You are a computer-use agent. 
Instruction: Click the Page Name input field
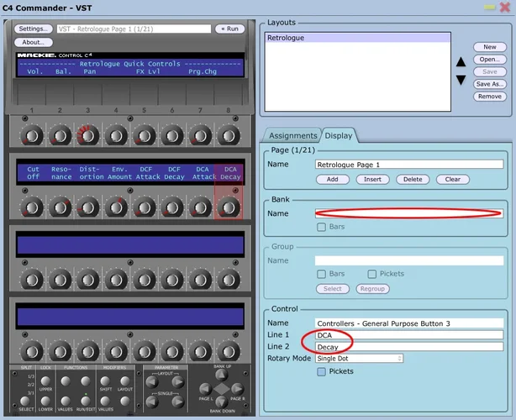409,165
